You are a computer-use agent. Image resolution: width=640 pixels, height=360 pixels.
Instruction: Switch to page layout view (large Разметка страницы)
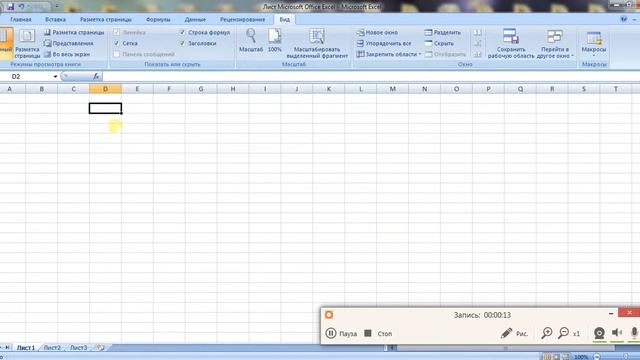pos(27,43)
